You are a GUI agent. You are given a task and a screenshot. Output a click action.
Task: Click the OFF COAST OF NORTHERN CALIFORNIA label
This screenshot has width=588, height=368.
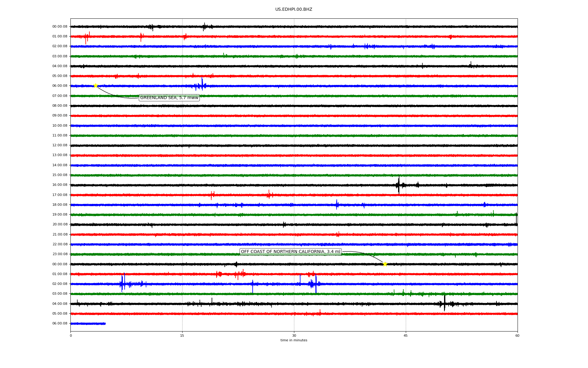coord(290,252)
